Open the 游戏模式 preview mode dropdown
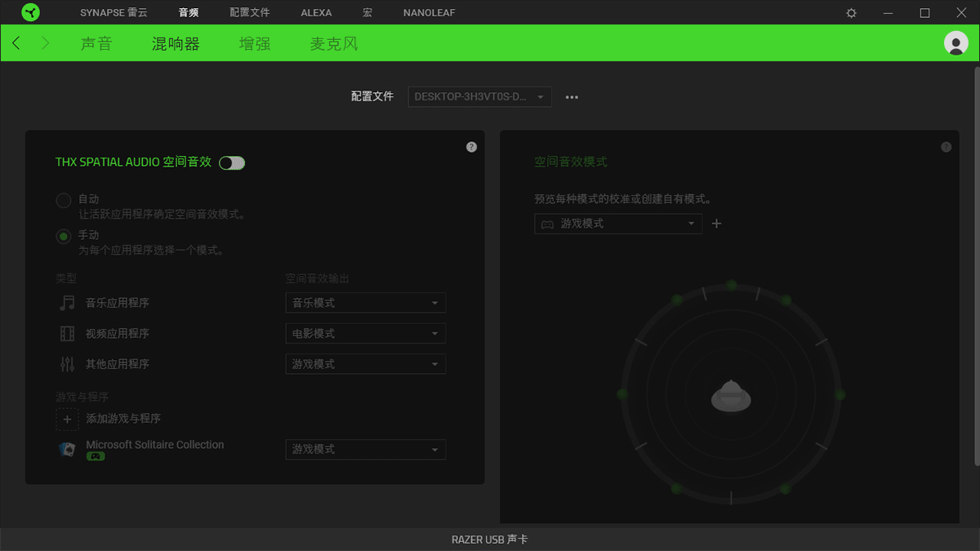This screenshot has width=980, height=551. point(618,224)
